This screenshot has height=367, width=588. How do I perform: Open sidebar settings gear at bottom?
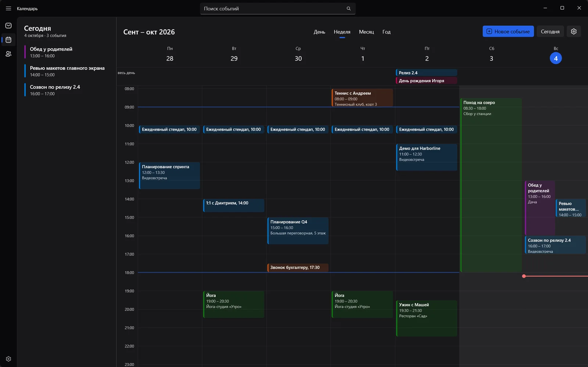click(8, 359)
